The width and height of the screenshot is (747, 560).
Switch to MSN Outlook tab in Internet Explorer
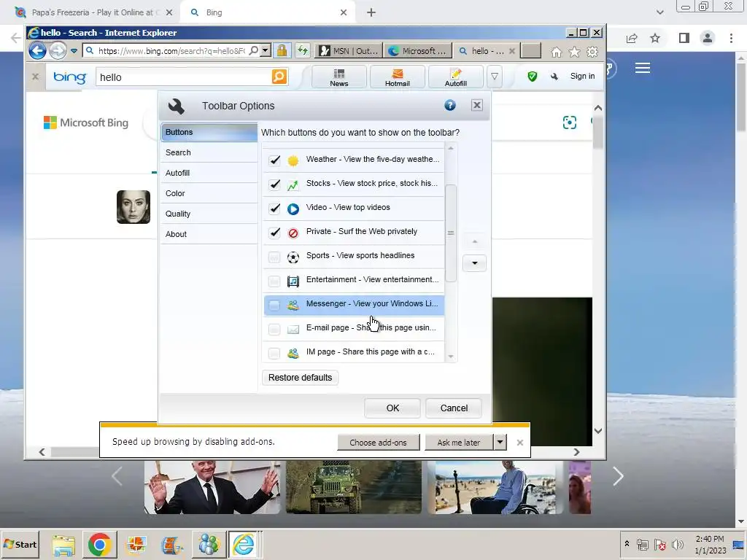click(x=349, y=51)
